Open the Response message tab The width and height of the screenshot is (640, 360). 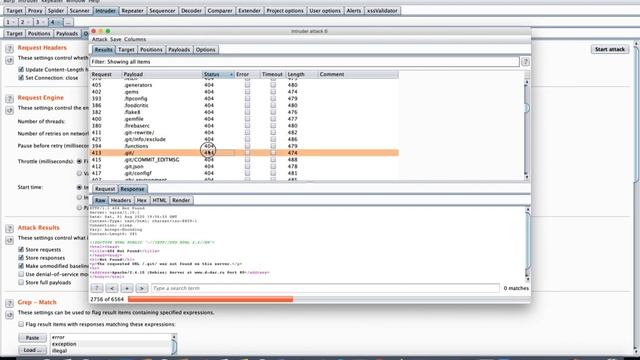(132, 189)
